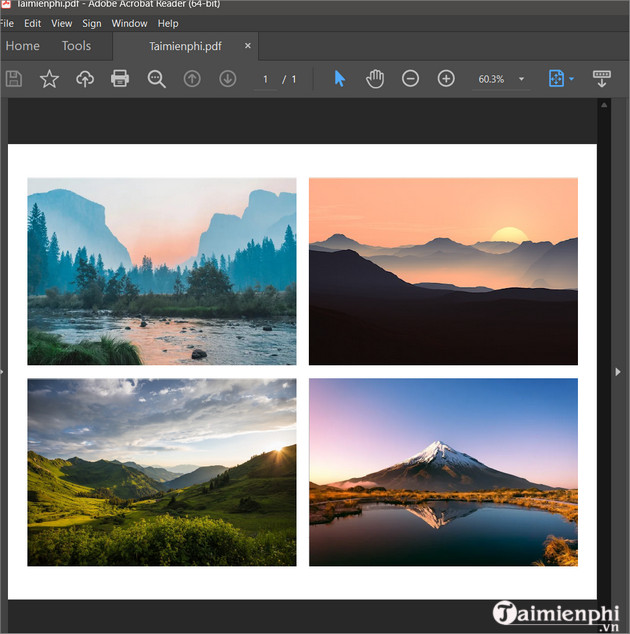Expand the right tools pane arrow
The width and height of the screenshot is (630, 634).
pyautogui.click(x=618, y=372)
